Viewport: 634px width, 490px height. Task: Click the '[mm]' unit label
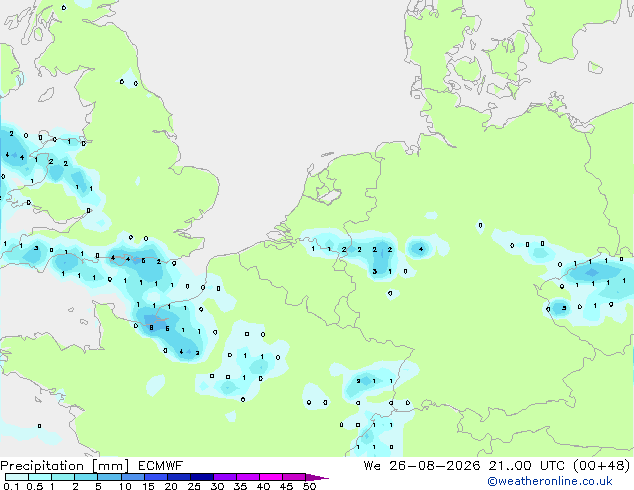click(x=110, y=466)
